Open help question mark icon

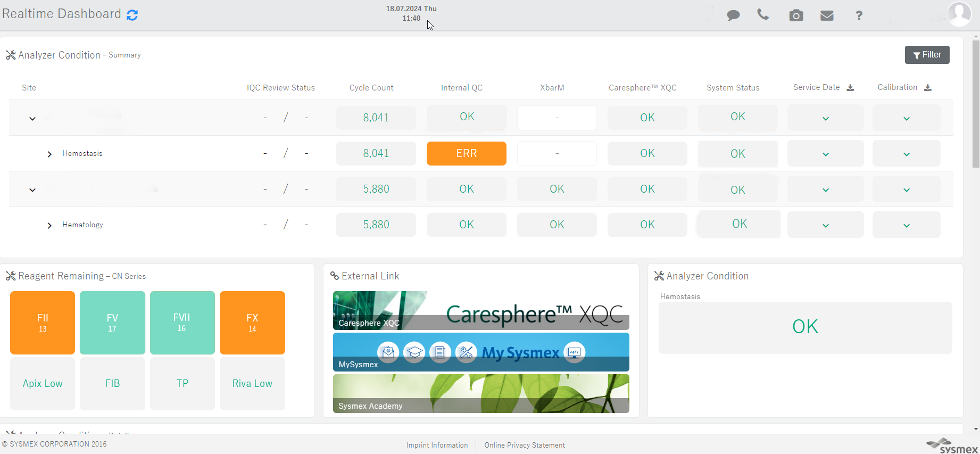tap(859, 15)
